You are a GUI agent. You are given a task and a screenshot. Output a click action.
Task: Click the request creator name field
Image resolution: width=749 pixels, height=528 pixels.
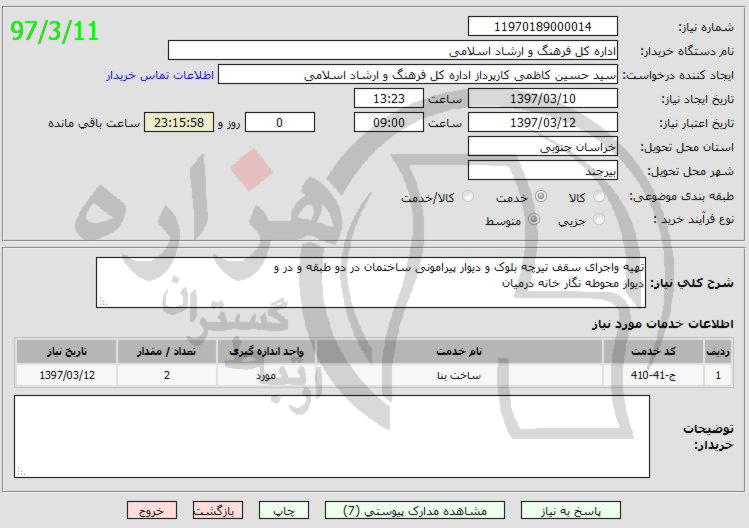coord(417,75)
